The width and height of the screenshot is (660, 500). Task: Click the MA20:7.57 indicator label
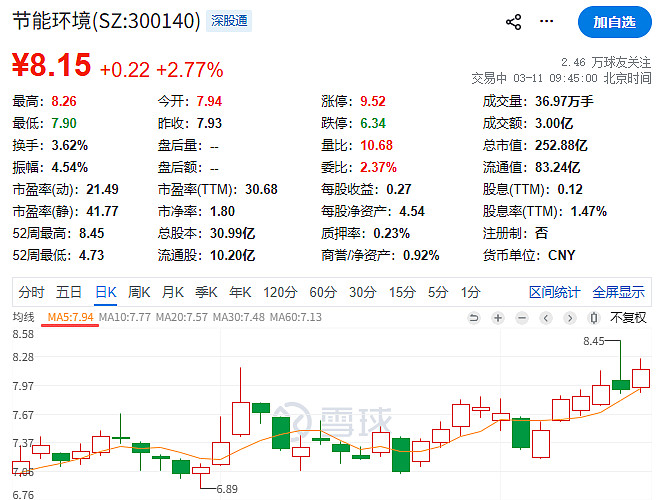point(181,317)
